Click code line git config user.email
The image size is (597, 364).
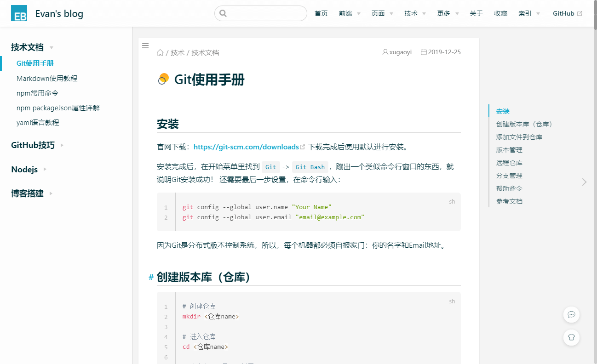[273, 217]
